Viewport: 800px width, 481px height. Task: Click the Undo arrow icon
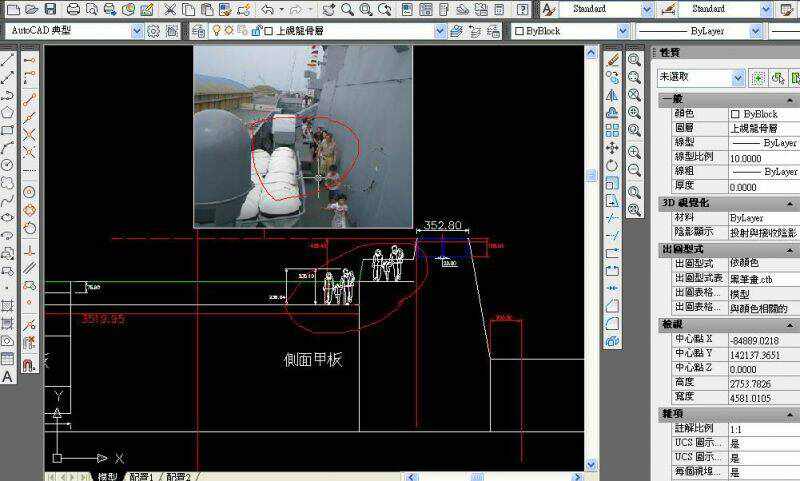[268, 9]
